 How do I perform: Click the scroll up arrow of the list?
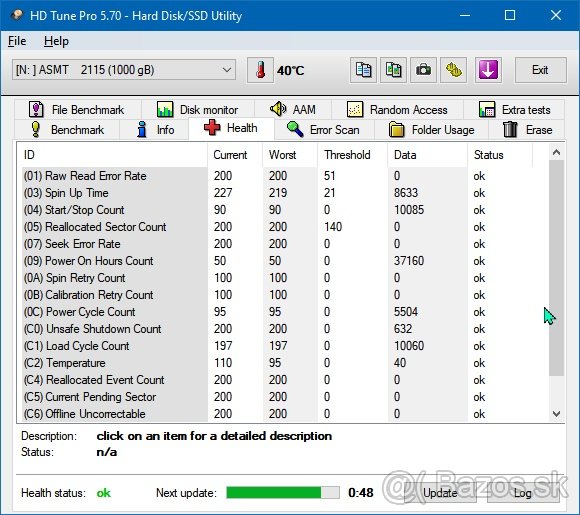coord(556,152)
